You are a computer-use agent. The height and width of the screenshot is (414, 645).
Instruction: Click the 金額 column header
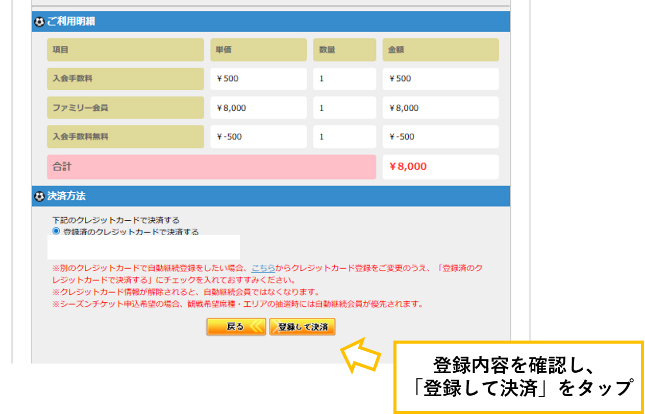click(x=439, y=49)
